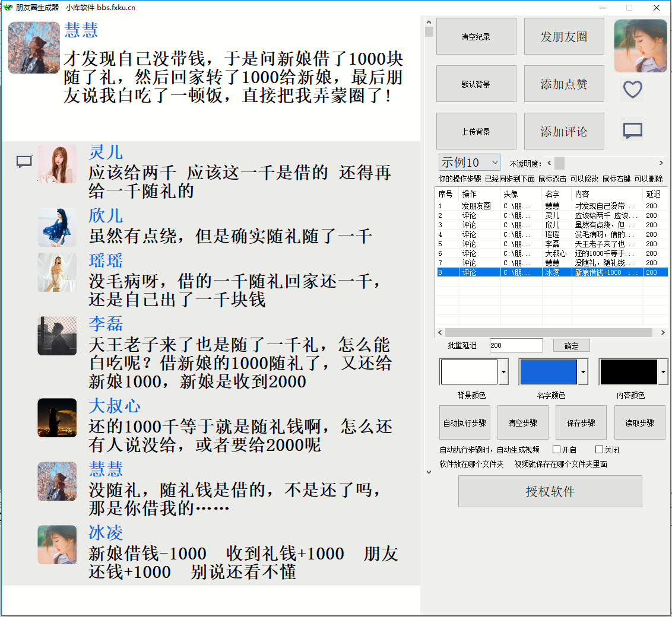Click the comment icon beside 灵儿's comment
Viewport: 672px width, 617px height.
click(x=24, y=161)
